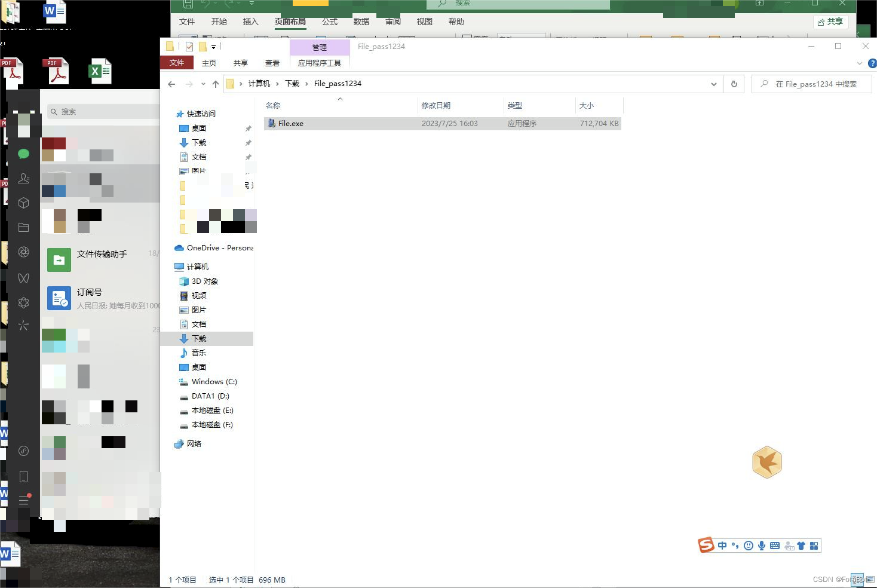This screenshot has width=877, height=588.
Task: Open the 文件 tab in Explorer
Action: click(x=177, y=63)
